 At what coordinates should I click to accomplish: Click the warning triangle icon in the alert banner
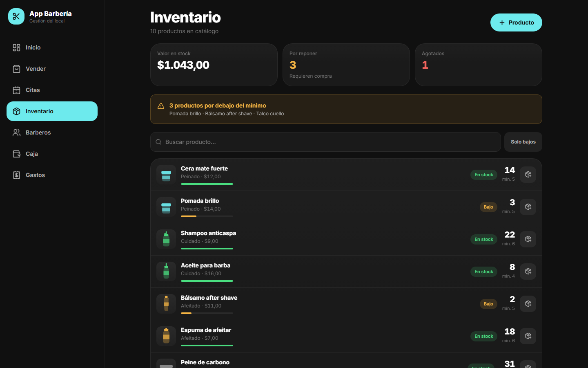click(161, 106)
